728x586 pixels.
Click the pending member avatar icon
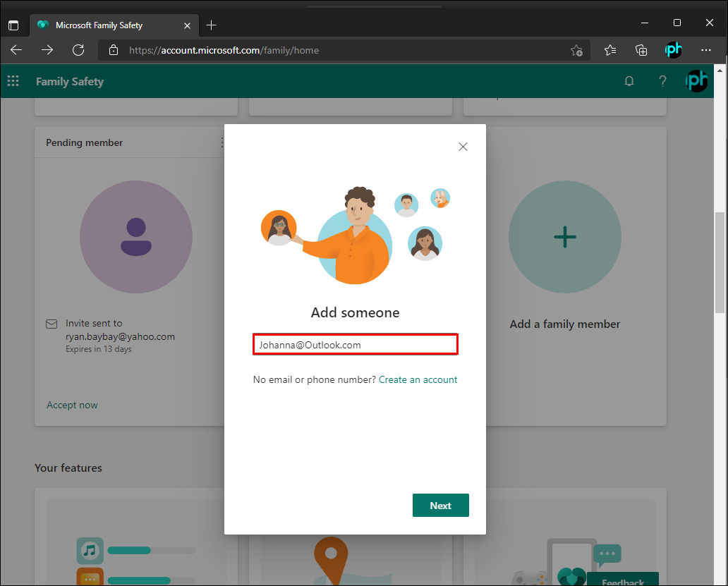[x=136, y=237]
